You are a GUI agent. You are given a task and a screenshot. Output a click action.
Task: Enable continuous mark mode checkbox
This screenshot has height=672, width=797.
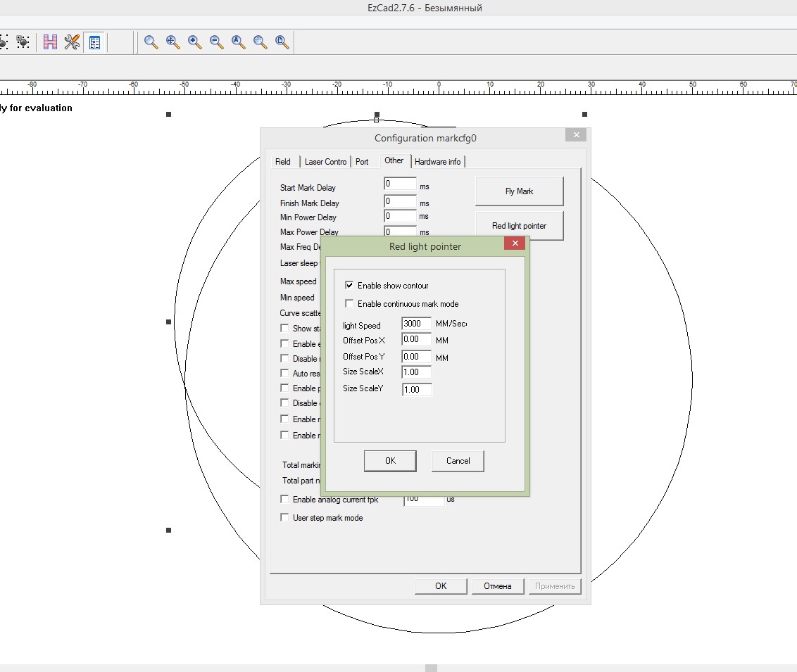(x=349, y=304)
